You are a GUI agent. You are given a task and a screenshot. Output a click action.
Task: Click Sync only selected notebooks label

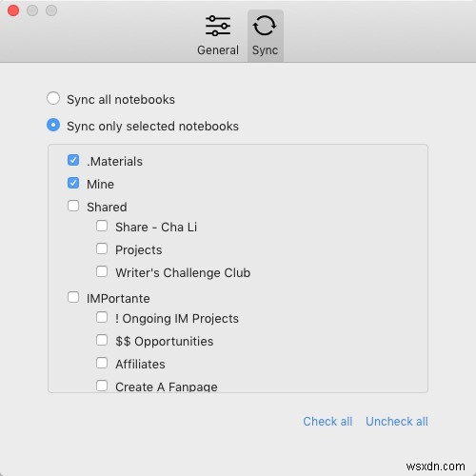[x=152, y=127]
